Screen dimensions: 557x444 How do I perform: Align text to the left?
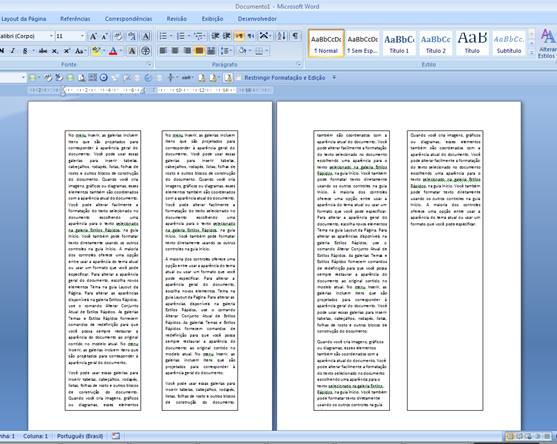pos(163,51)
